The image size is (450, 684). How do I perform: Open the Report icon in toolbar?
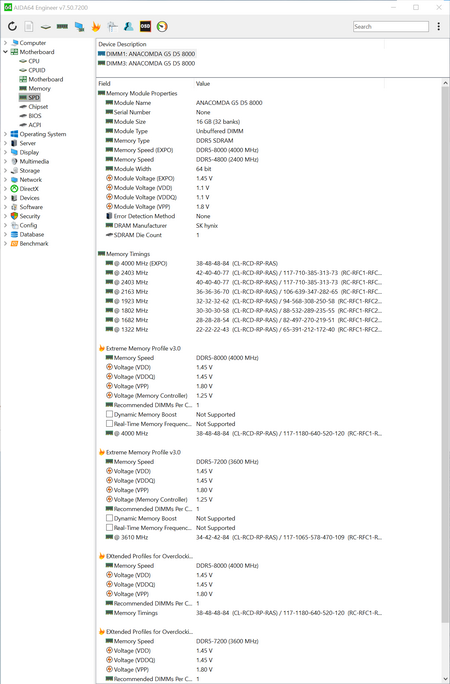pyautogui.click(x=28, y=27)
